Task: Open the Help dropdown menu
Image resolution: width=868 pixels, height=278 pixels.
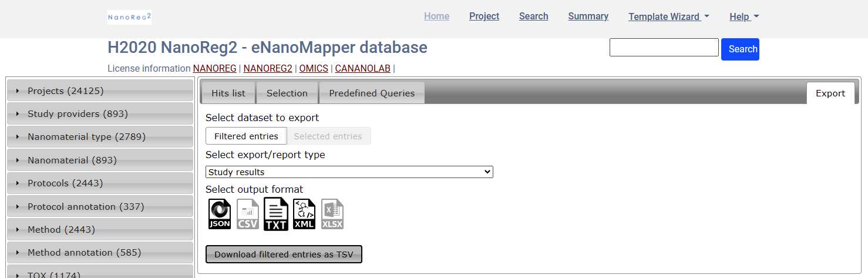Action: (x=743, y=16)
